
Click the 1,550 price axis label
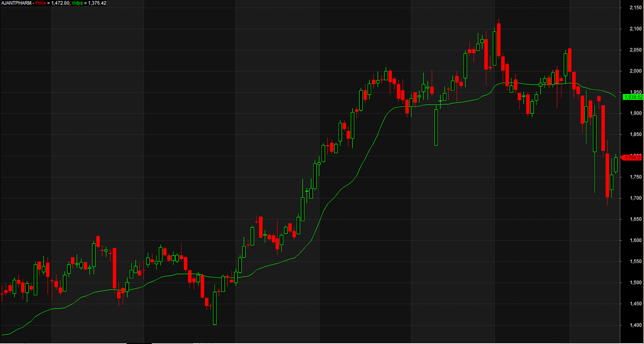636,262
